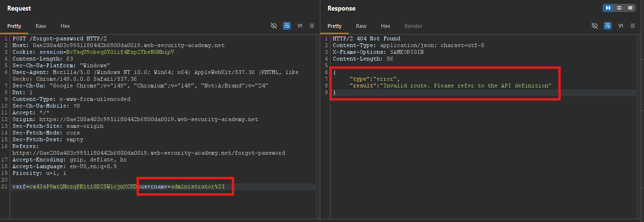
Task: Select the Response Pretty tab
Action: click(x=335, y=26)
